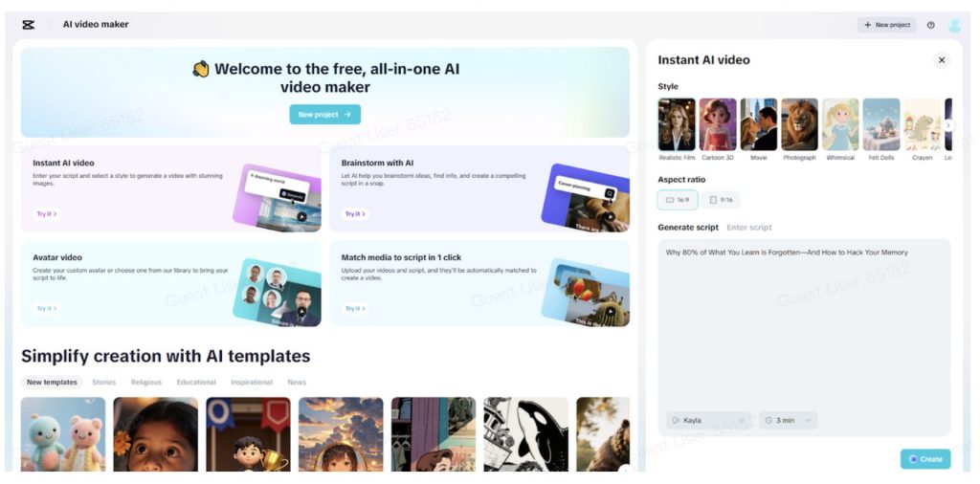
Task: Close the Instant AI video panel
Action: tap(941, 60)
